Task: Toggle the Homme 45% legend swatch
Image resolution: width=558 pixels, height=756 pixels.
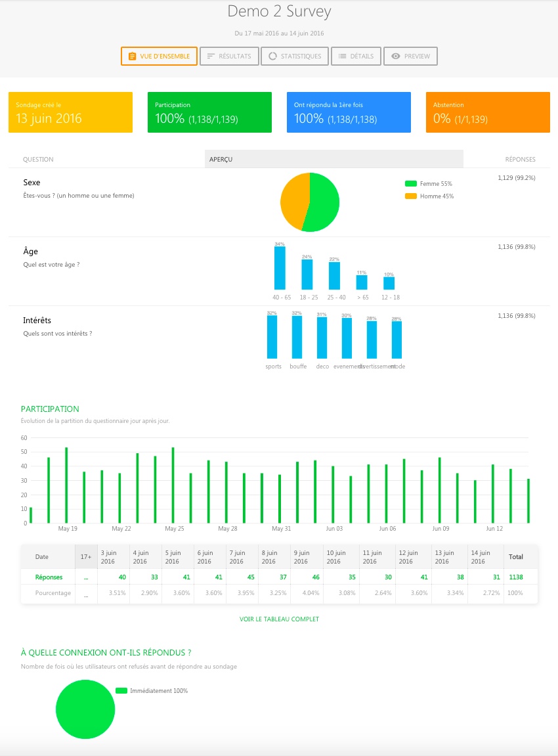Action: pos(411,196)
